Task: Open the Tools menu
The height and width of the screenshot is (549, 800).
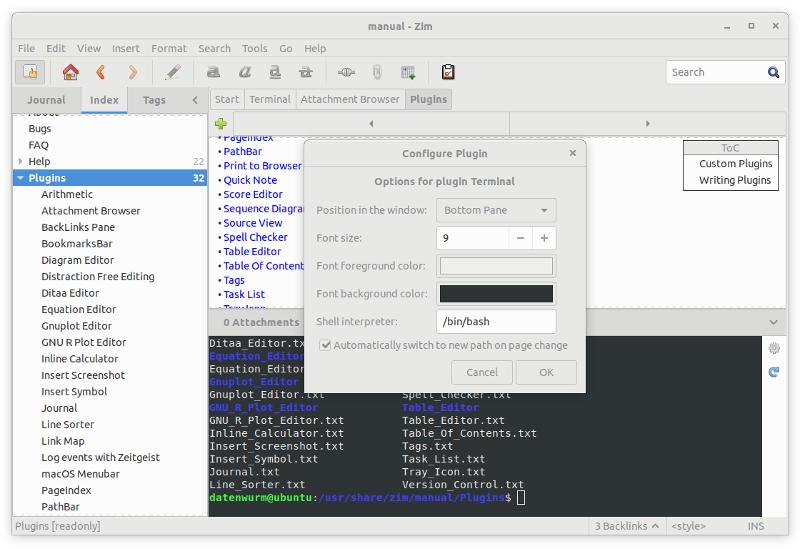Action: (x=254, y=48)
